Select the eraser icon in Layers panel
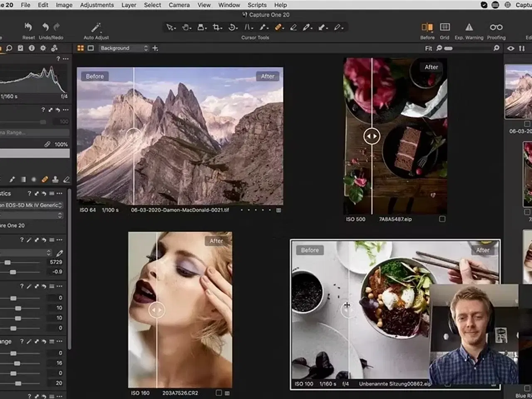Viewport: 532px width, 399px height. tap(66, 180)
